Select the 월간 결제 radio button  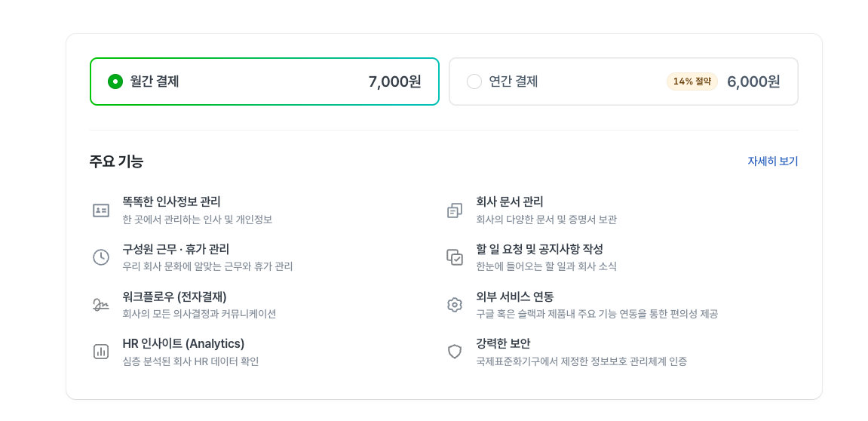point(115,81)
